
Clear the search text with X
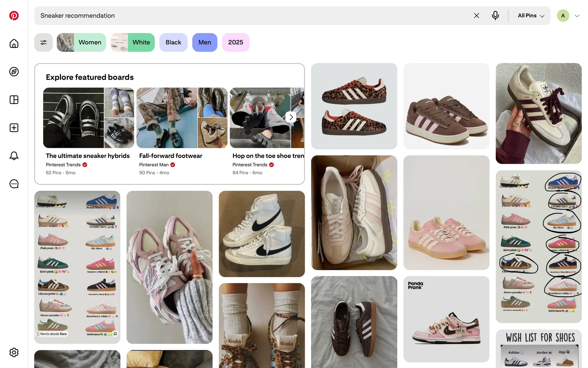pyautogui.click(x=476, y=16)
